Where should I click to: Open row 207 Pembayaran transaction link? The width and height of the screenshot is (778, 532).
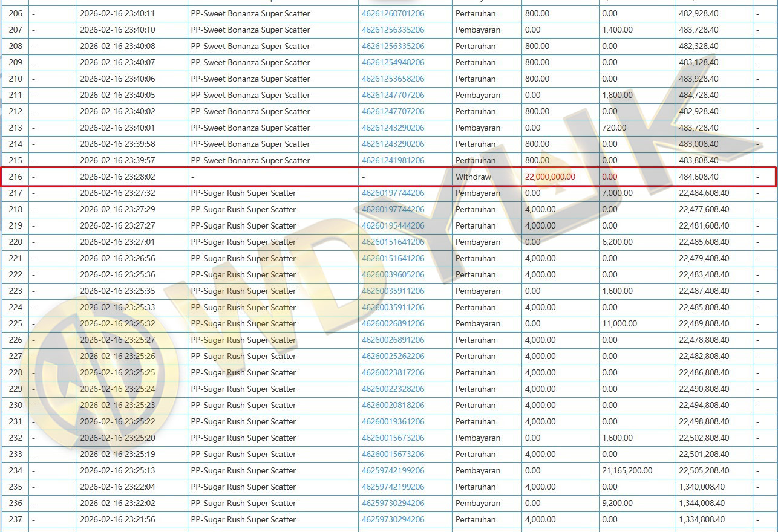tap(393, 30)
